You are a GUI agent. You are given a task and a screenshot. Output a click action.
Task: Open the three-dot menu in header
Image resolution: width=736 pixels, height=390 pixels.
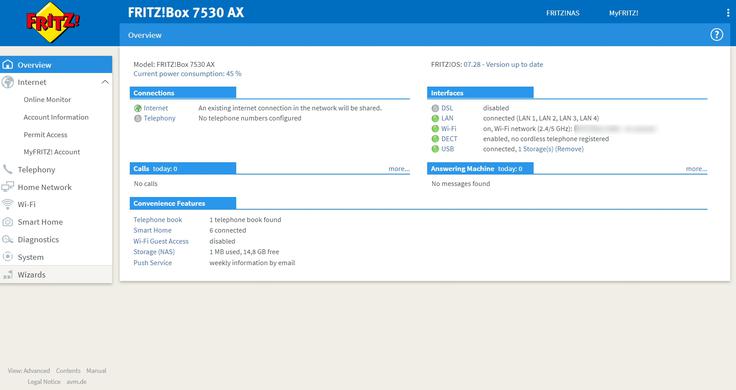pyautogui.click(x=728, y=13)
